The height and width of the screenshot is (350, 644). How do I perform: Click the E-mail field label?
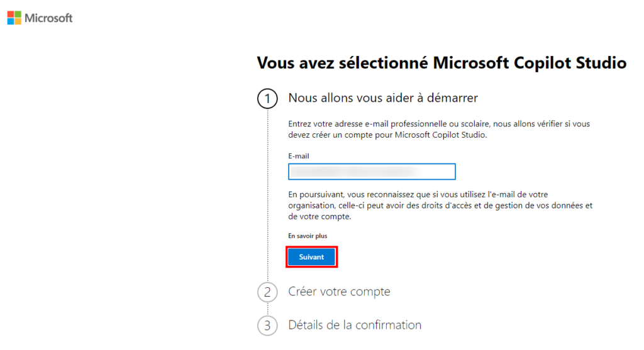299,156
